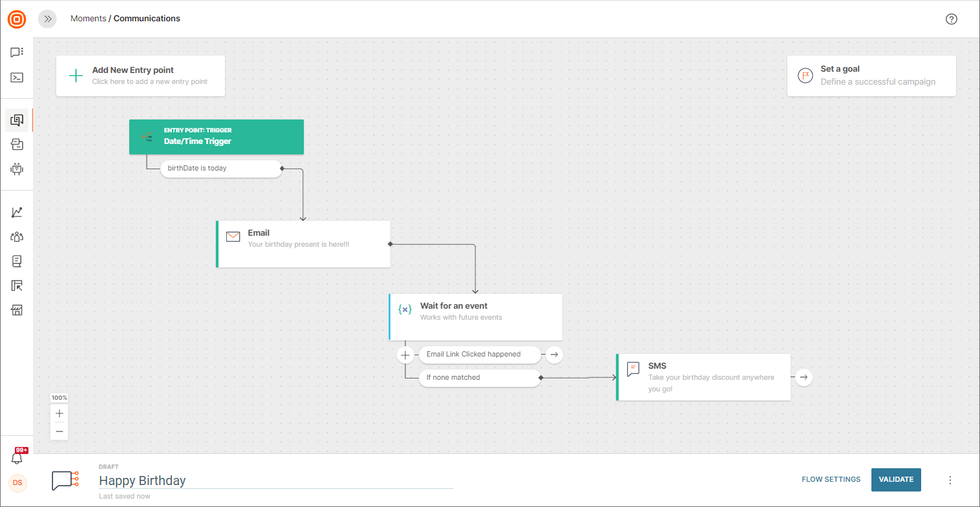
Task: Click the orange Infobip logo icon
Action: [x=17, y=19]
